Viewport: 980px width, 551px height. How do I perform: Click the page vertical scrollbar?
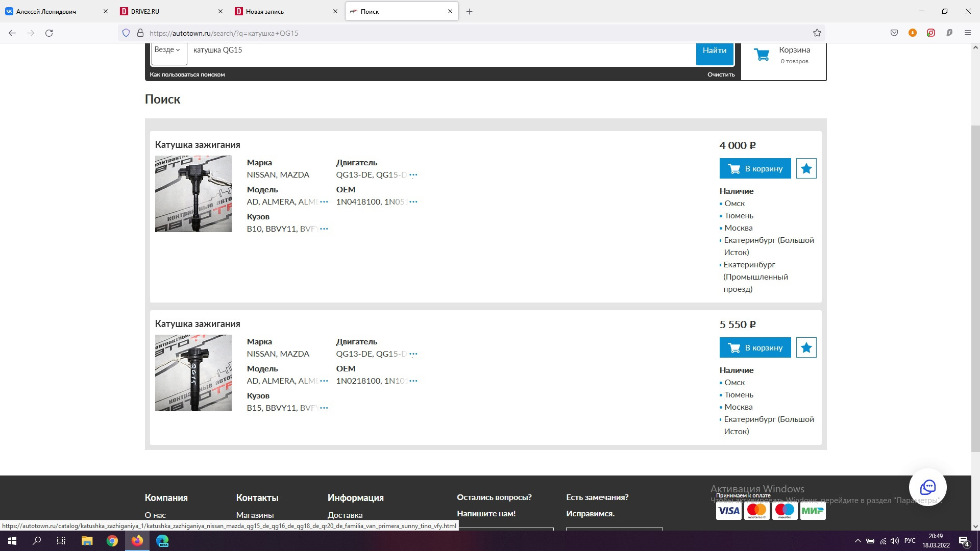coord(975,288)
